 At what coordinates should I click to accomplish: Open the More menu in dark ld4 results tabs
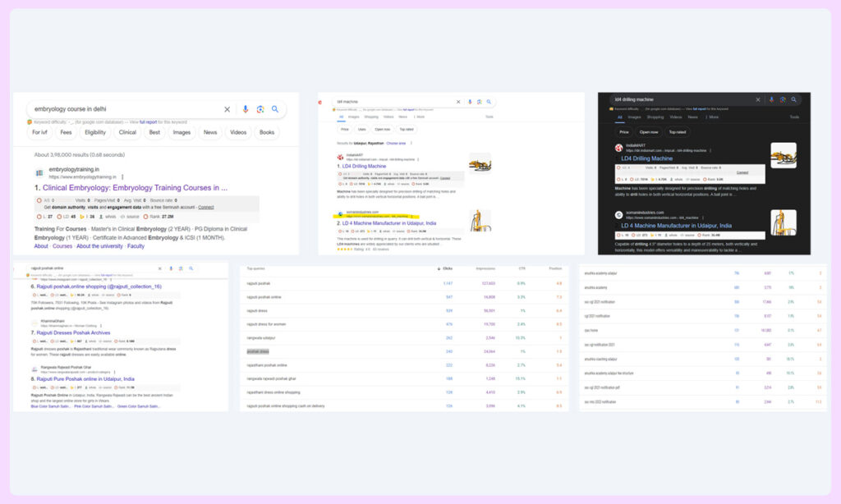coord(712,117)
